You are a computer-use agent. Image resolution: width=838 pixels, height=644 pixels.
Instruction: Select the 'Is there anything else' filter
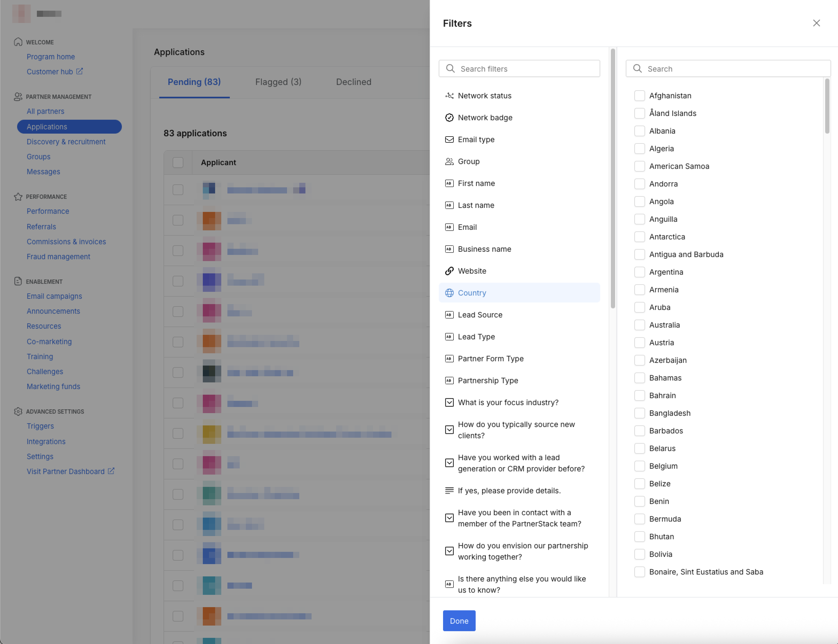click(x=519, y=584)
